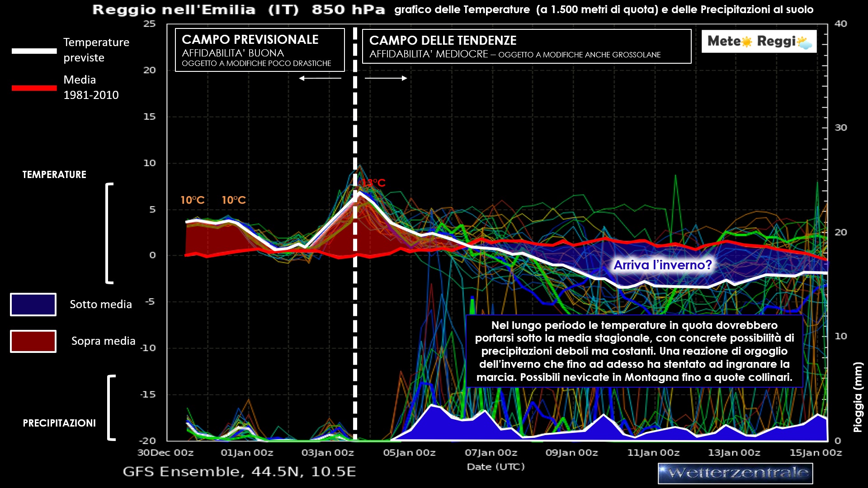The image size is (868, 488).
Task: Click the left arrow under Campo Previsionale
Action: pyautogui.click(x=320, y=78)
